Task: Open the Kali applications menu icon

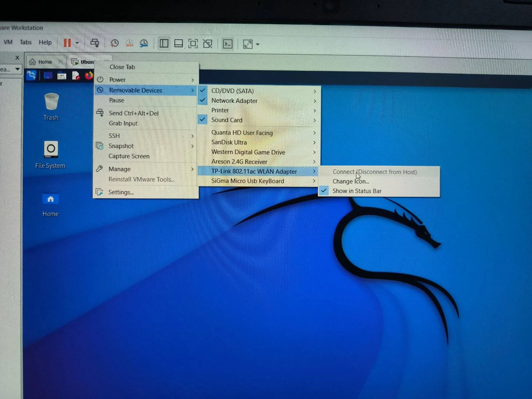Action: [x=31, y=75]
